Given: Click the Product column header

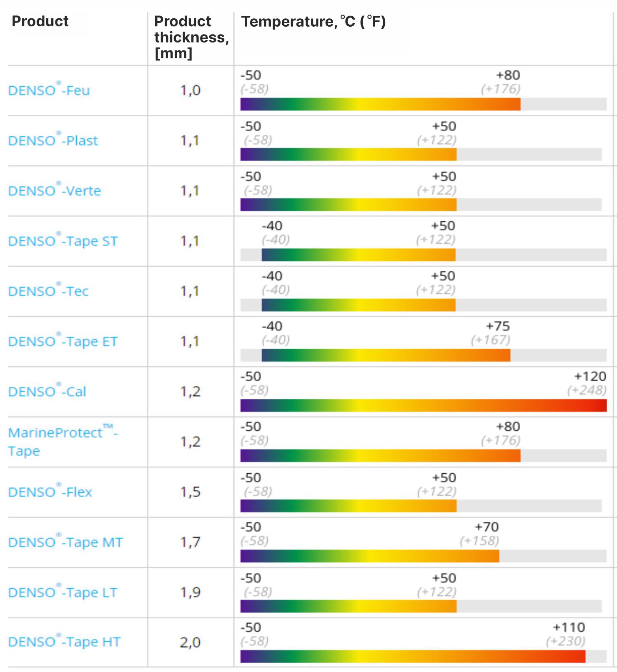Looking at the screenshot, I should (40, 21).
